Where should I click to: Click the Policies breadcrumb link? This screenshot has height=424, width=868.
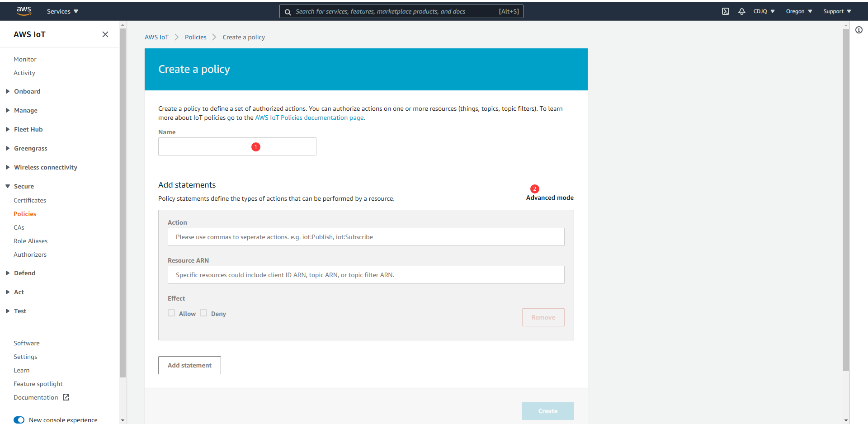[x=196, y=37]
